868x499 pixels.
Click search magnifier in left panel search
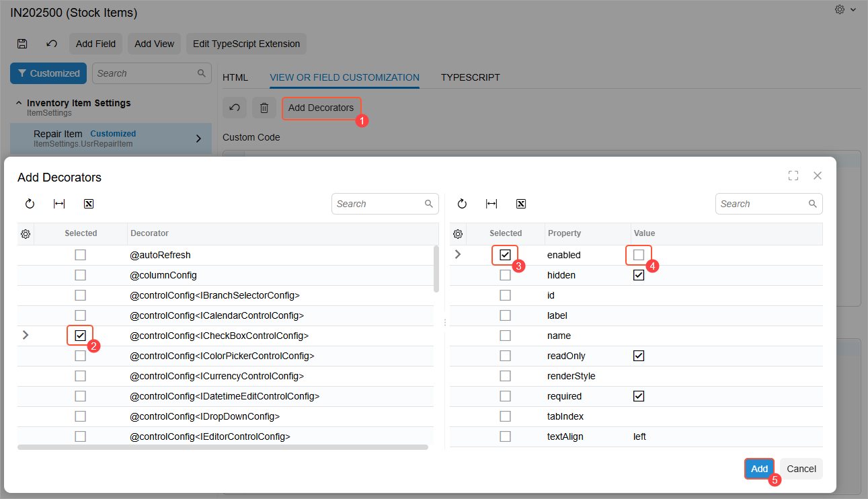pyautogui.click(x=202, y=73)
